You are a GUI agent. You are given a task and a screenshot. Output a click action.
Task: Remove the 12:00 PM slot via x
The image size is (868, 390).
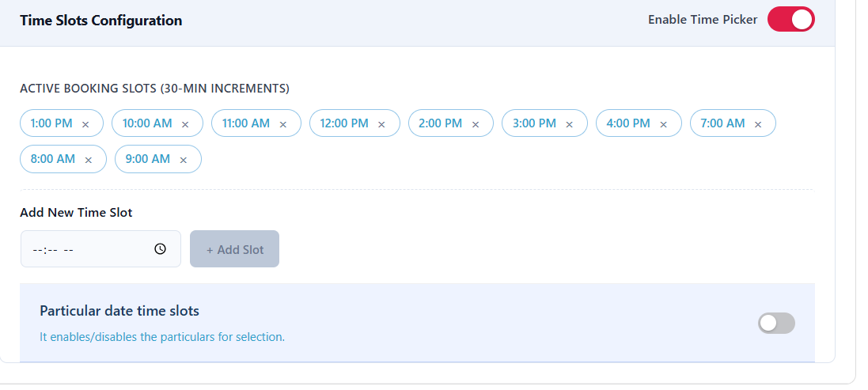pos(381,124)
